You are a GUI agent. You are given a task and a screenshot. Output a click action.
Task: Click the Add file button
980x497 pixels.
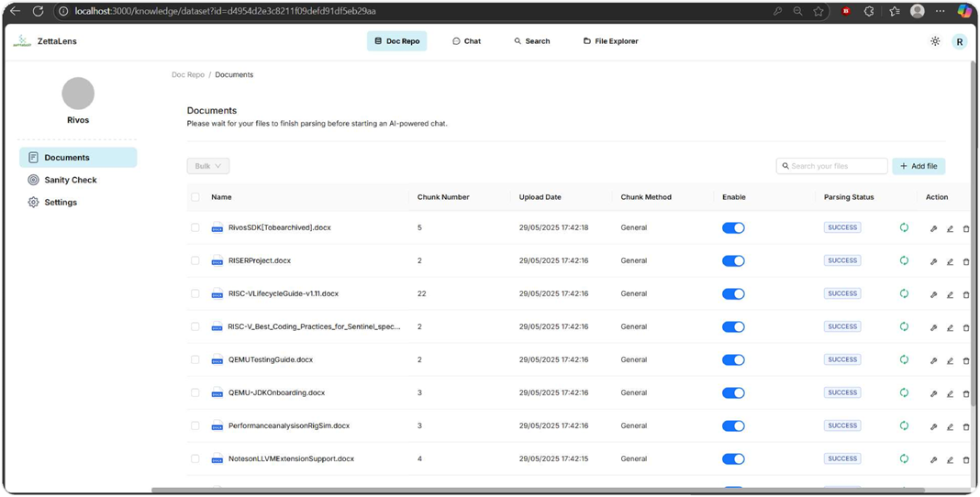click(x=919, y=166)
